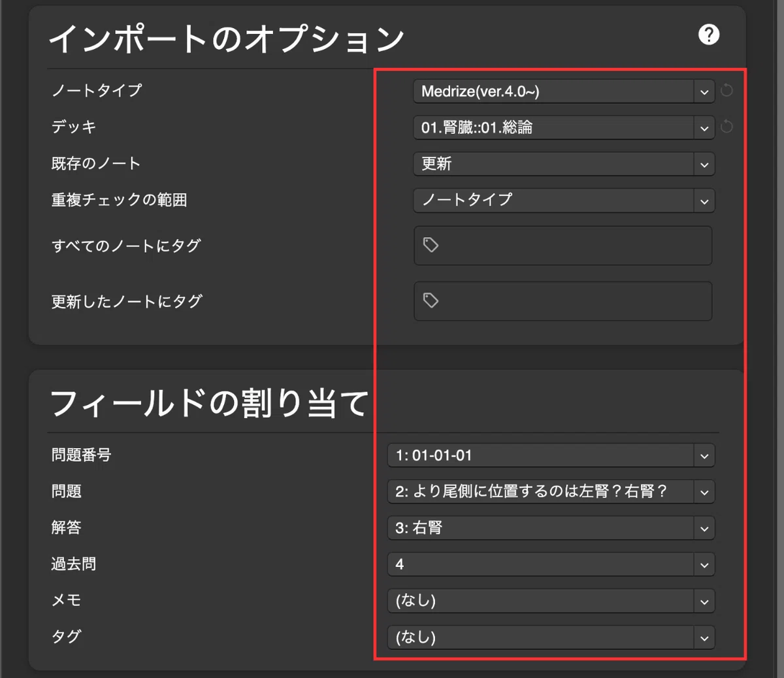Open the 重複チェックの範囲 dropdown set to ノートタイプ

click(564, 201)
